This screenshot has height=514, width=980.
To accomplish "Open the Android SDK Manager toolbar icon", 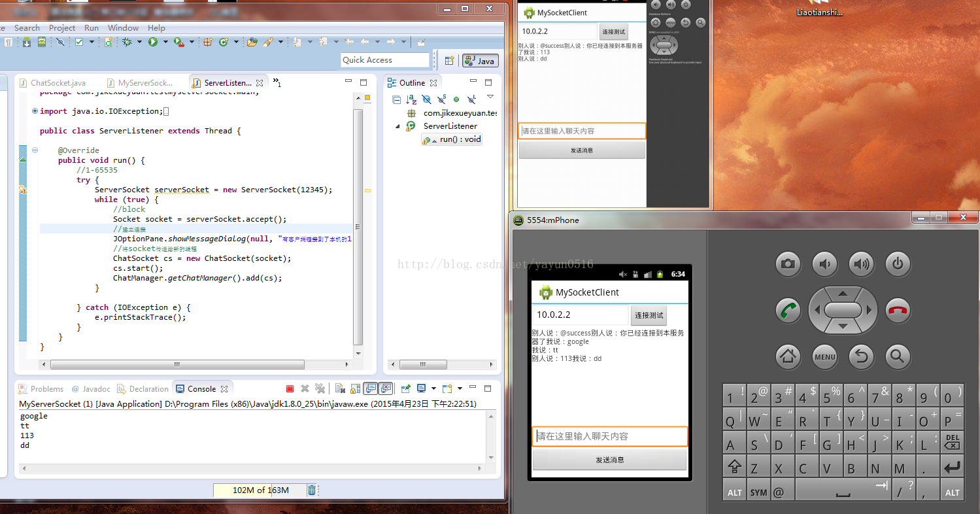I will (x=27, y=42).
